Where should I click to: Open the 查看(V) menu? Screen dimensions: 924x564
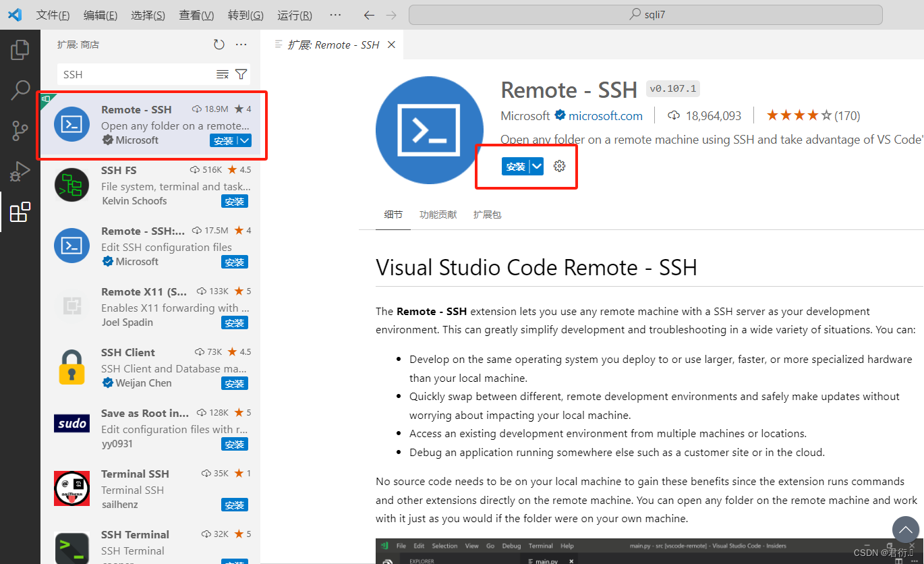coord(196,15)
